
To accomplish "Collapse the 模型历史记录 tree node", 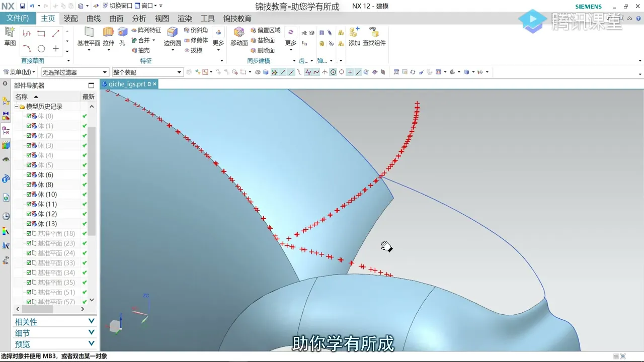I will (x=17, y=107).
